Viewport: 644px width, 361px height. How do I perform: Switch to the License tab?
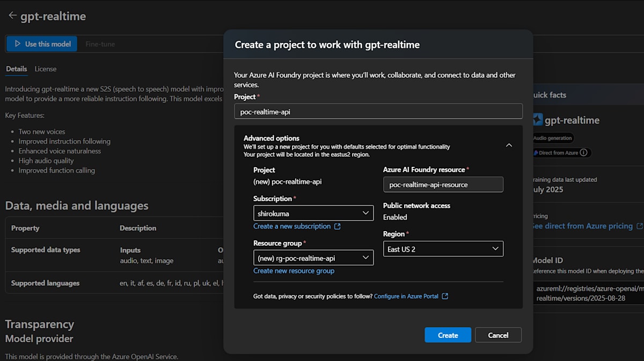click(x=46, y=69)
